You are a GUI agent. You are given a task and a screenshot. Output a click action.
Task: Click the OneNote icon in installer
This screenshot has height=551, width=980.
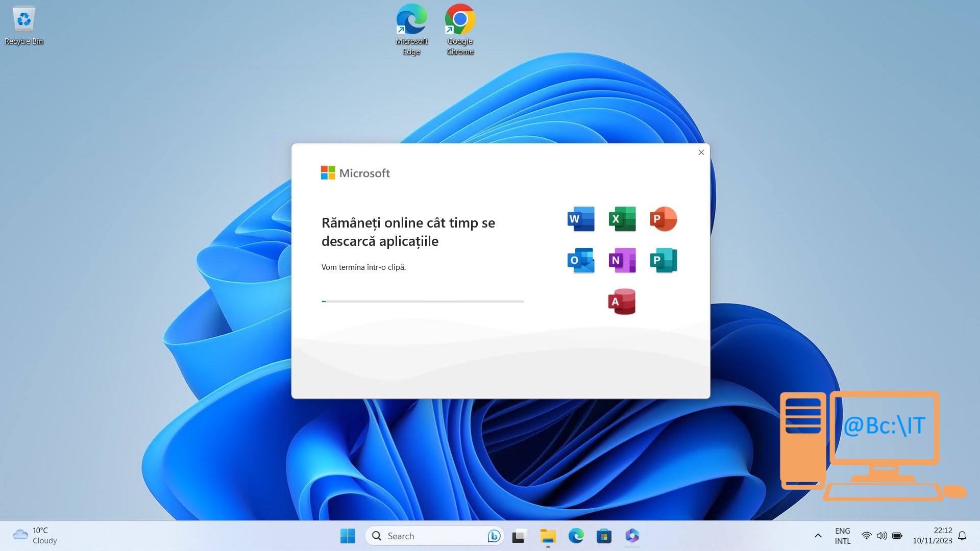pos(622,260)
